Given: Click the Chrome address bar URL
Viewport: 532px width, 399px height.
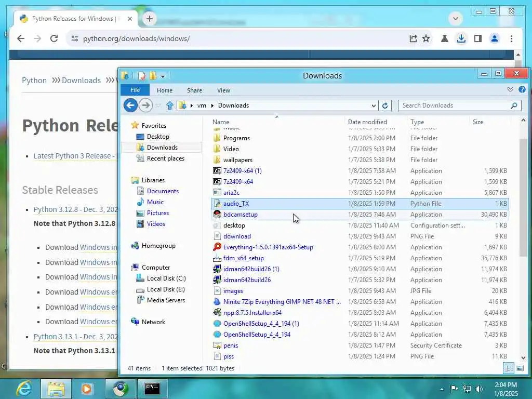Looking at the screenshot, I should coord(137,38).
